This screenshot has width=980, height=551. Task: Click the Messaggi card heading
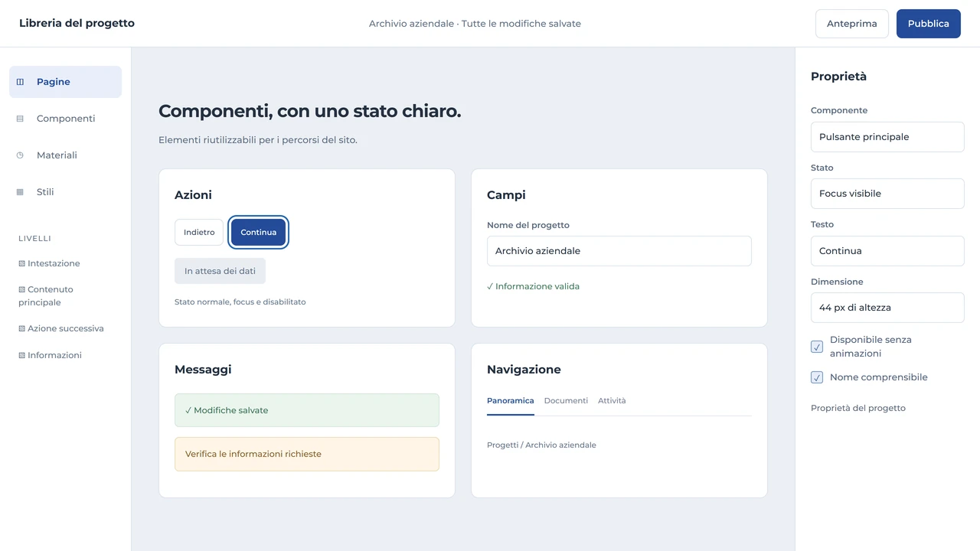tap(203, 370)
